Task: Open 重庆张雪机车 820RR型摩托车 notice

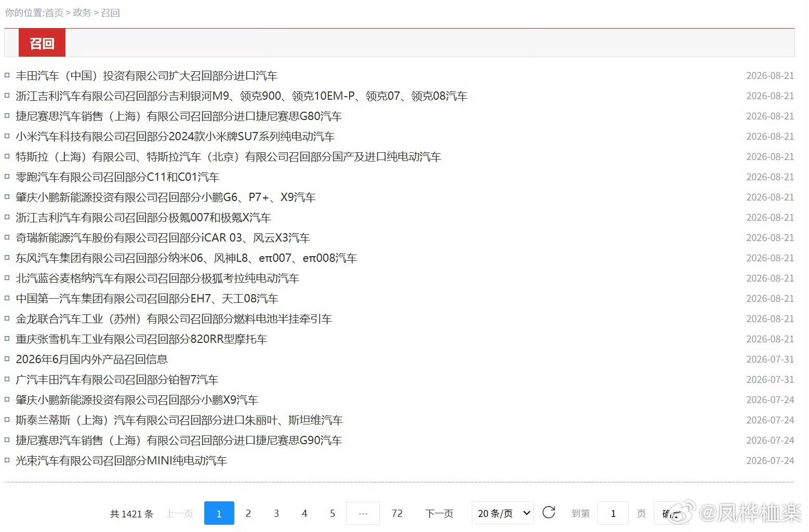Action: 141,339
